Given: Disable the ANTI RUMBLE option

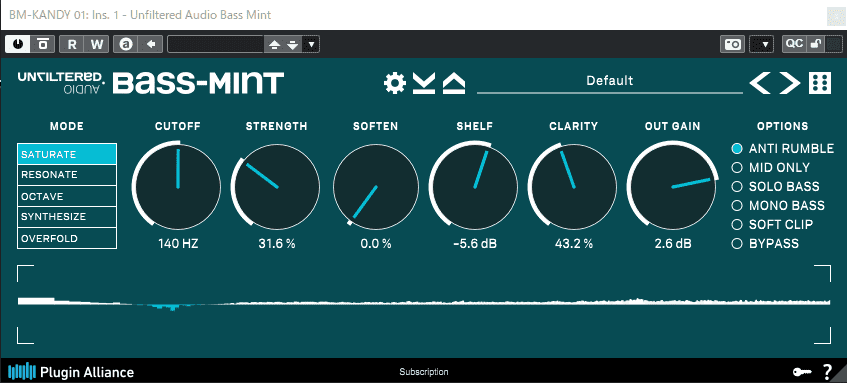Looking at the screenshot, I should (x=737, y=149).
